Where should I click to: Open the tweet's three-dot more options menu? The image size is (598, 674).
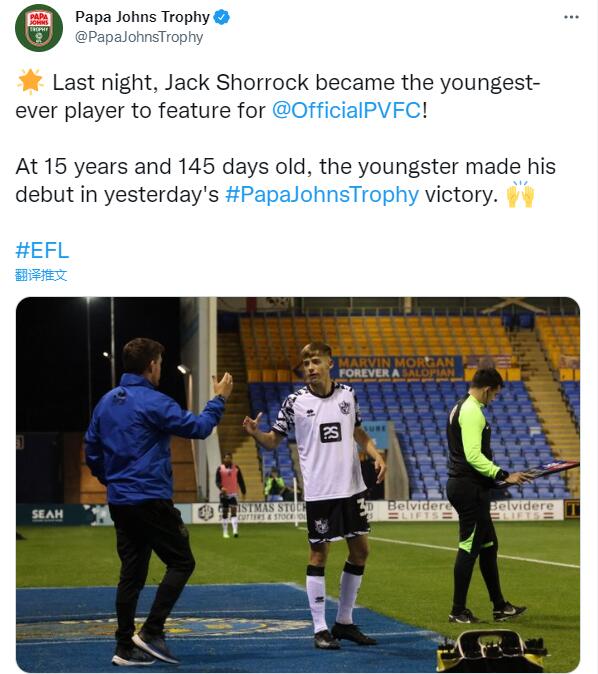click(x=571, y=17)
